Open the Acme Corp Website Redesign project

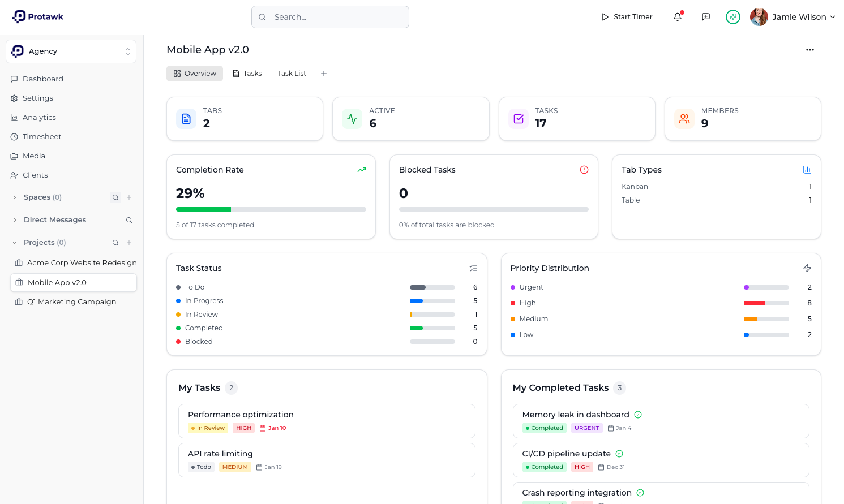pos(82,262)
